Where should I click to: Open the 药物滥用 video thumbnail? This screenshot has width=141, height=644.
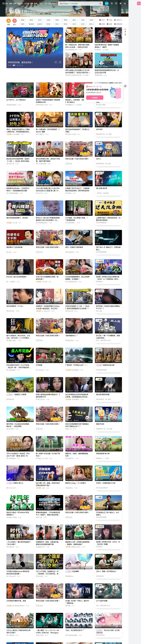click(x=49, y=473)
